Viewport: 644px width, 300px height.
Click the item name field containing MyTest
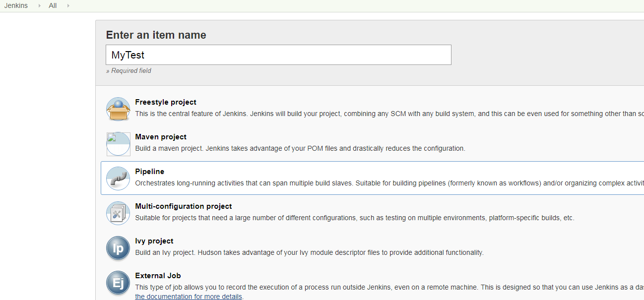pos(278,55)
